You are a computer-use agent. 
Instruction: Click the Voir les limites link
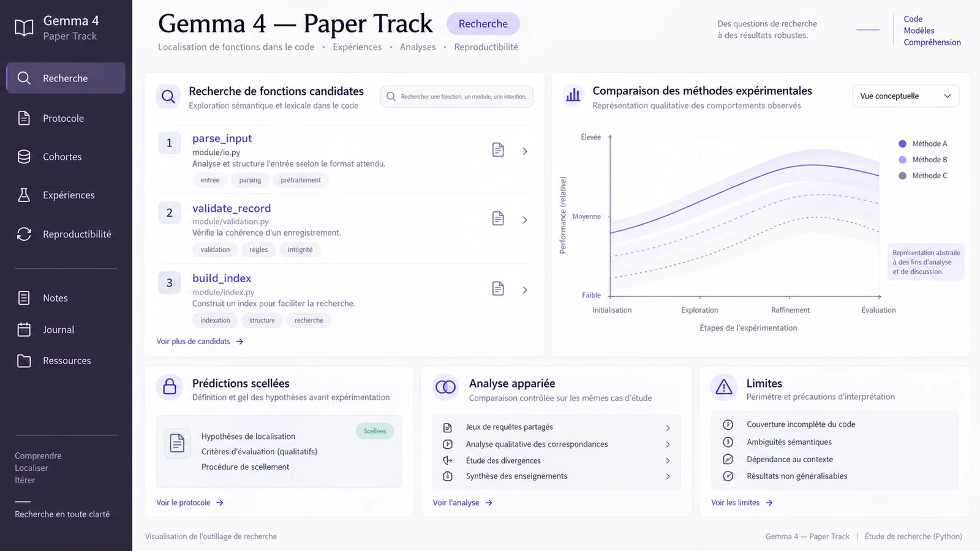point(742,503)
